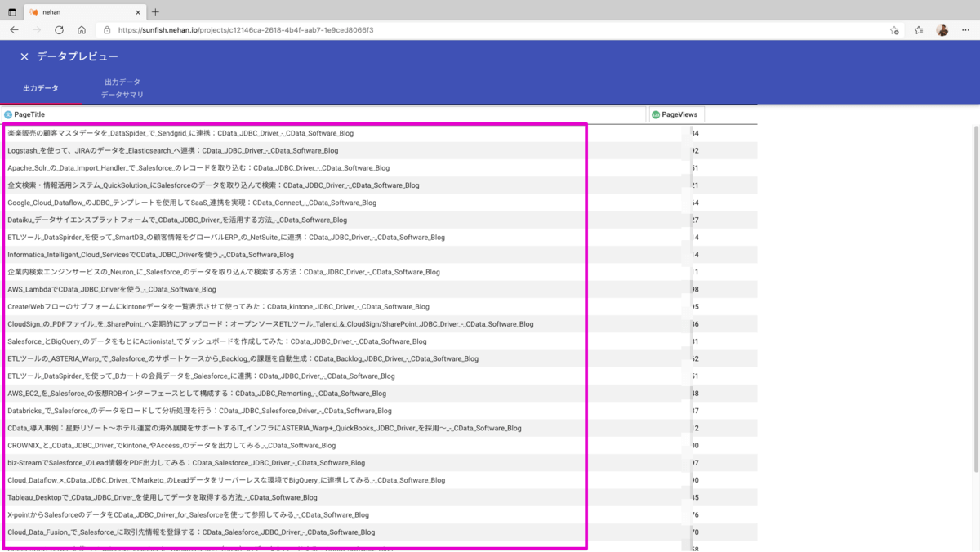Select row AWS_LambdaでCData_JDBC_Driverを使う
Image resolution: width=980 pixels, height=552 pixels.
[379, 289]
